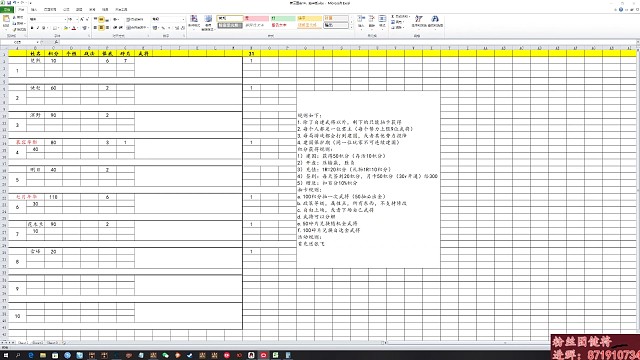Viewport: 640px width, 360px height.
Task: Apply the yellow Neutral cell style
Action: [309, 18]
